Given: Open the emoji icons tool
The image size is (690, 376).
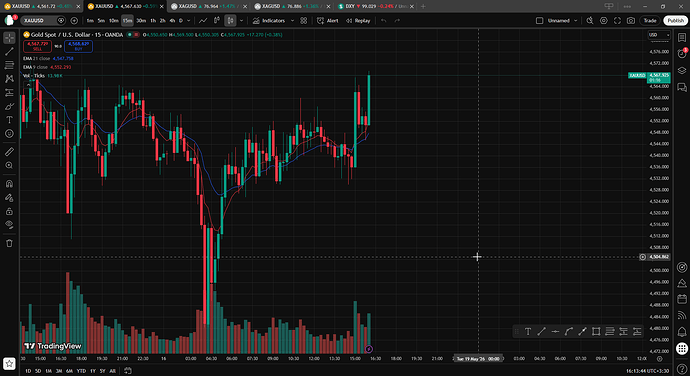Looking at the screenshot, I should click(x=9, y=133).
